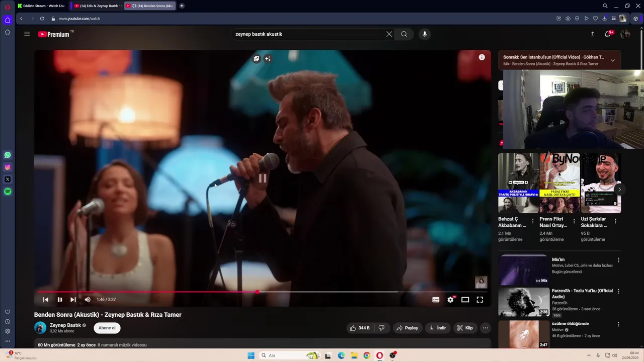This screenshot has width=644, height=362.
Task: Open Uzi Şarkılar Sokaklara video title
Action: [594, 222]
